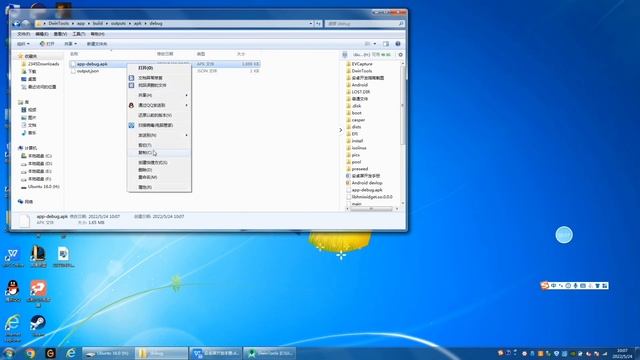
Task: Open the address bar history dropdown arrow
Action: pyautogui.click(x=311, y=24)
